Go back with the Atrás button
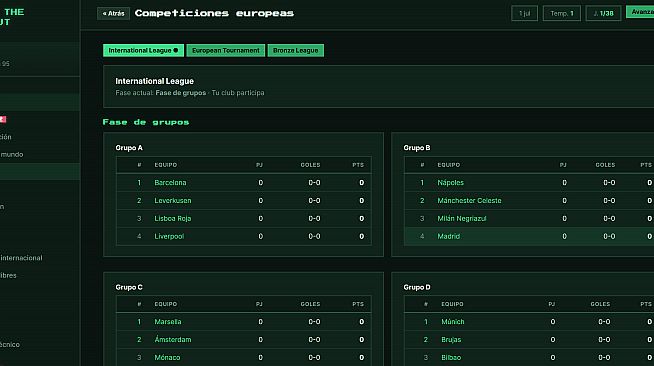Viewport: 654px width, 366px height. 113,13
